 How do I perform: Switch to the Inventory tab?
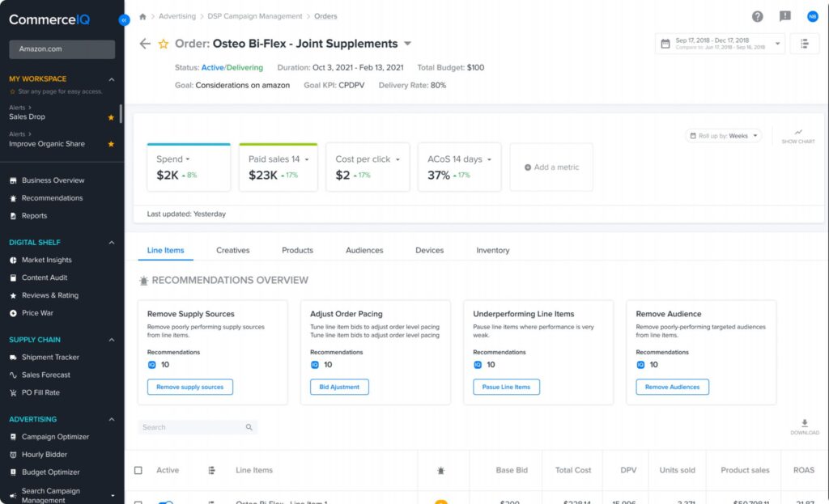point(493,251)
